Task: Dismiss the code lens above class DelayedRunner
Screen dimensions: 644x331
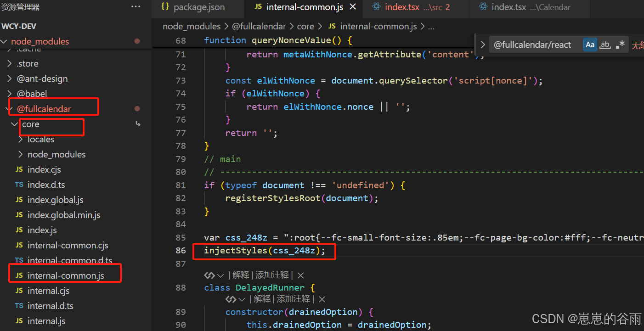Action: point(300,275)
